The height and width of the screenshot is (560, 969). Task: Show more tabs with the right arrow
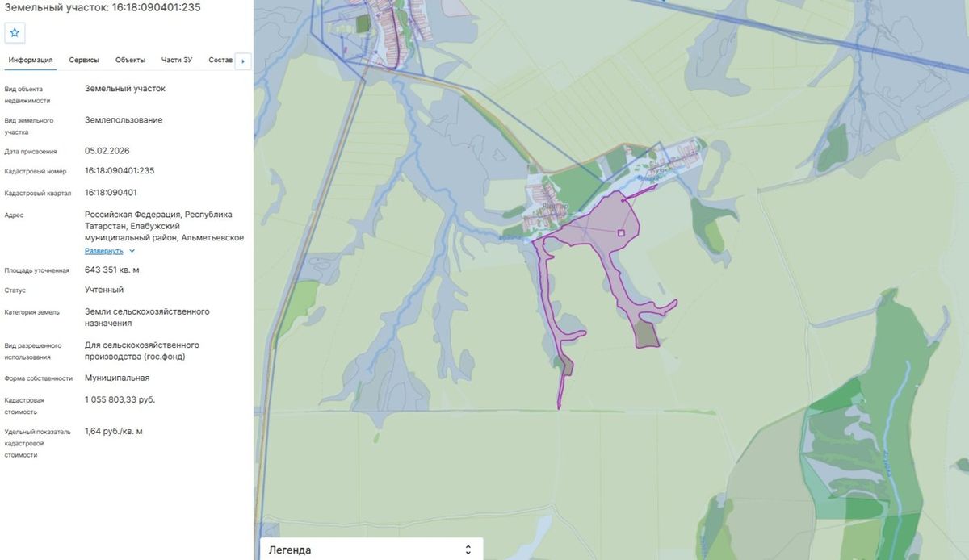pyautogui.click(x=243, y=61)
